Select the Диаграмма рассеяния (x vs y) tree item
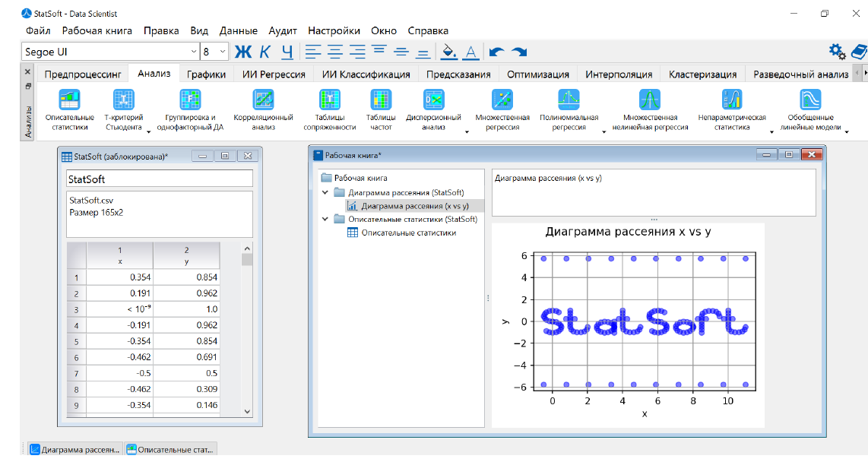The image size is (868, 462). 415,206
